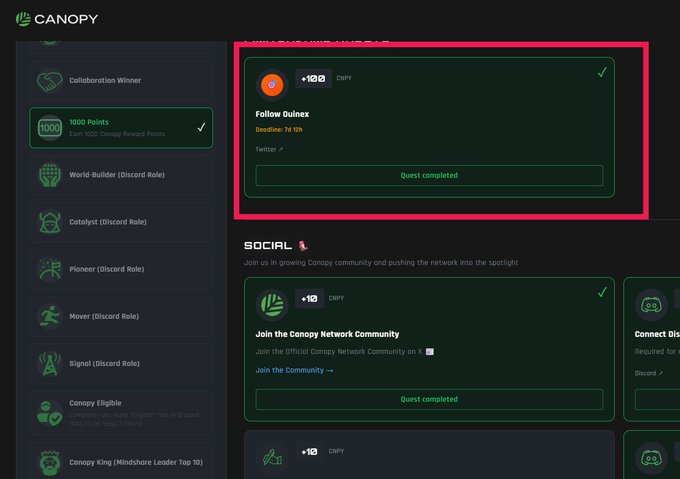This screenshot has width=680, height=479.
Task: Click the Catalyst character icon
Action: pyautogui.click(x=49, y=222)
